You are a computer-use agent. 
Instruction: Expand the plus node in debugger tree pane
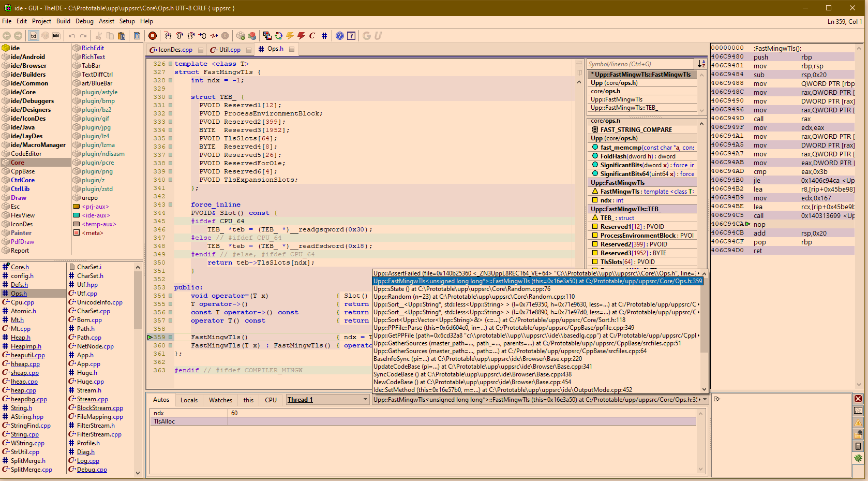(x=716, y=399)
